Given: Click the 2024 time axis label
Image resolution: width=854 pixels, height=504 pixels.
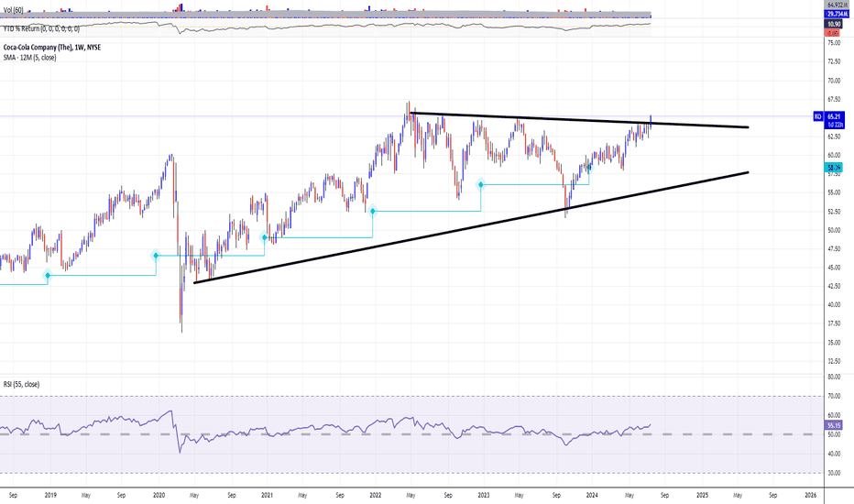Looking at the screenshot, I should point(592,495).
